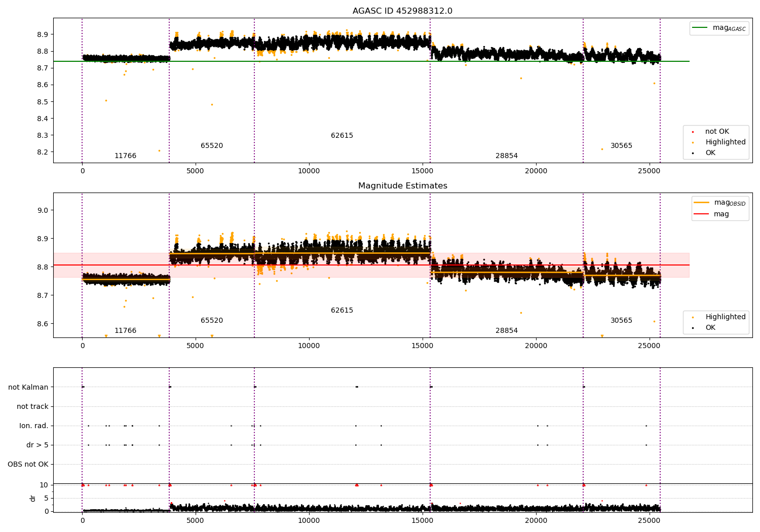Click obsid label 11766 in Magnitude Estimates plot
Image resolution: width=760 pixels, height=532 pixels.
[x=125, y=331]
